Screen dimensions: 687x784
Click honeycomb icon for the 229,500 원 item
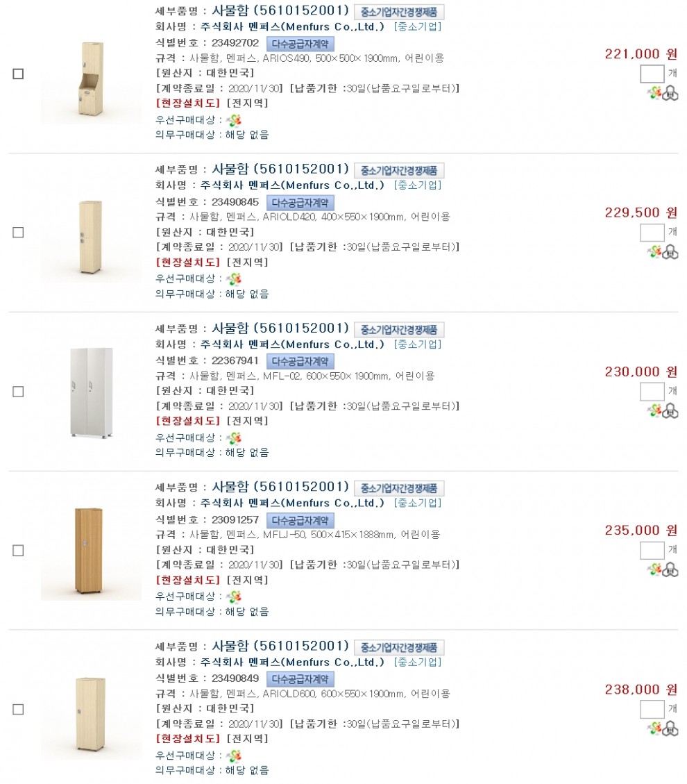[x=670, y=252]
